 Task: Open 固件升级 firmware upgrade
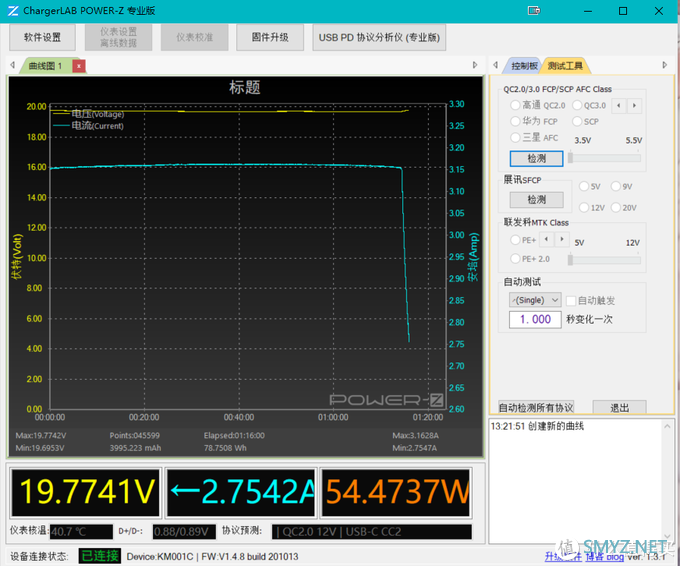tap(270, 37)
